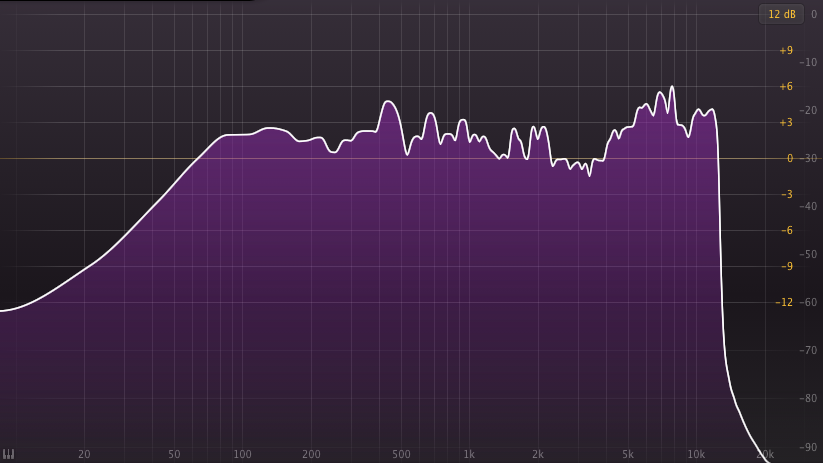This screenshot has height=463, width=823.
Task: Click the yellow +3 gain scale label
Action: point(786,123)
